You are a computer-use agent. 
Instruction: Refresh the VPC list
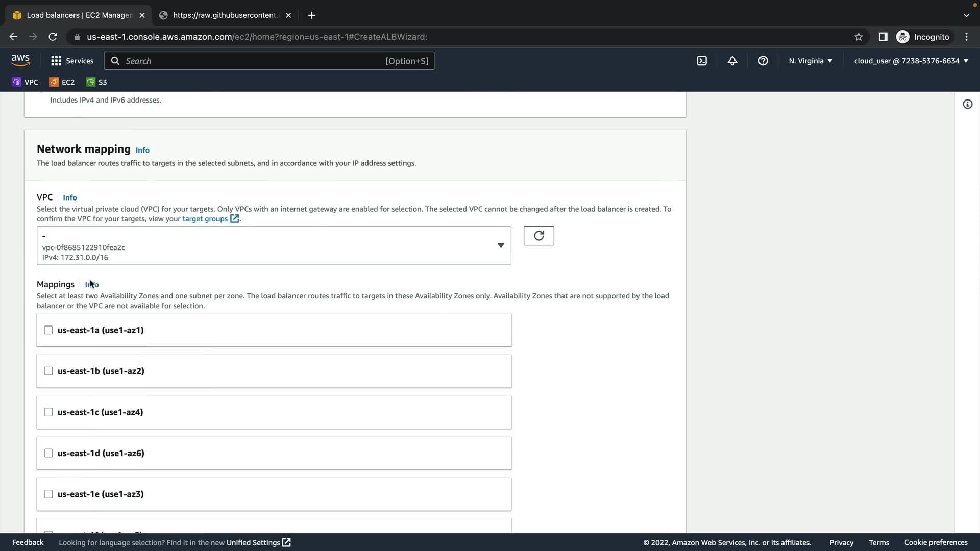point(538,236)
